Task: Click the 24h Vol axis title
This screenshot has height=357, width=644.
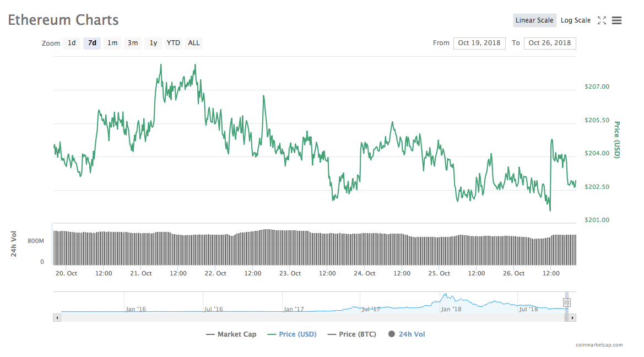Action: tap(14, 244)
